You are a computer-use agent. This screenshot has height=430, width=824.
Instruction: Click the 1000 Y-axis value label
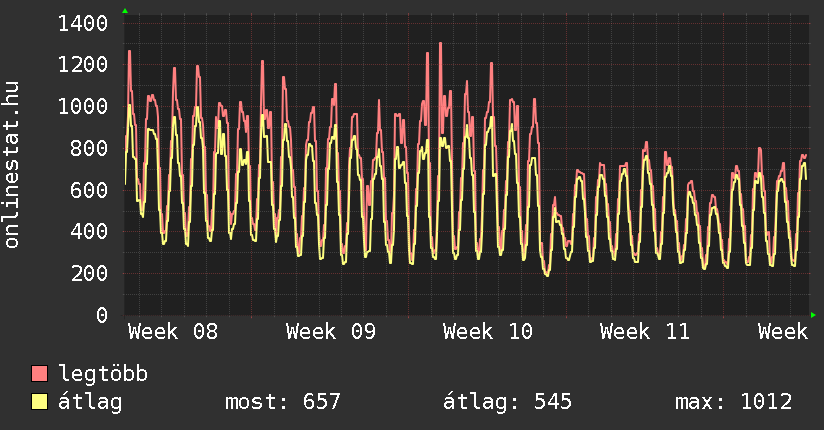(x=84, y=106)
